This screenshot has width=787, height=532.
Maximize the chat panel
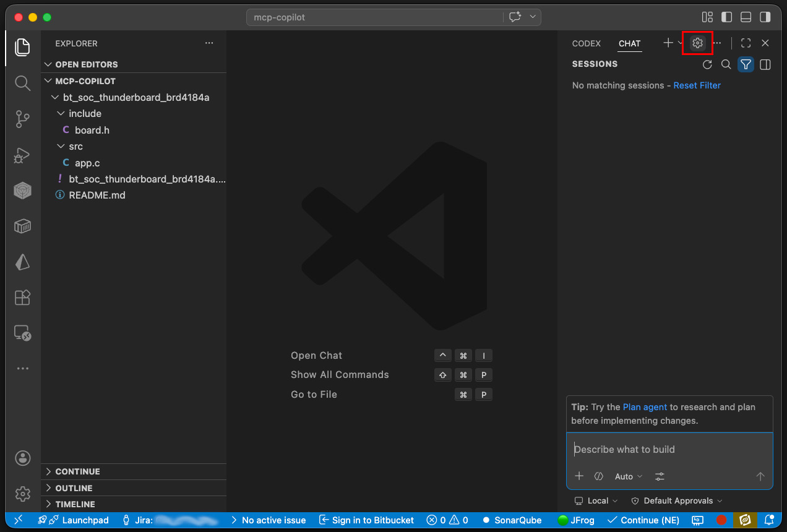point(746,43)
